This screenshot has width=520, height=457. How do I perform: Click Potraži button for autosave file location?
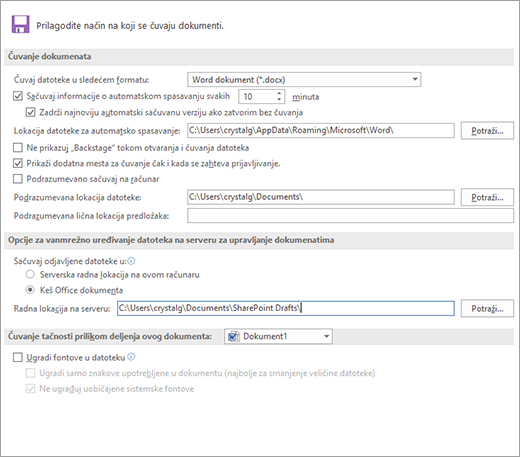[487, 131]
